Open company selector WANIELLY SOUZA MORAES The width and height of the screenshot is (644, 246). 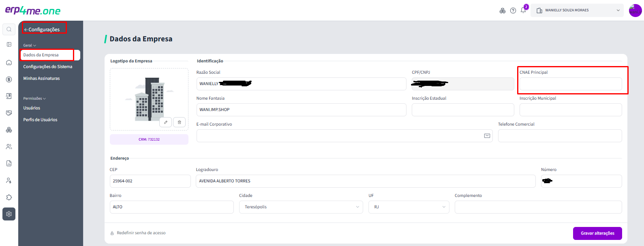[x=577, y=11]
